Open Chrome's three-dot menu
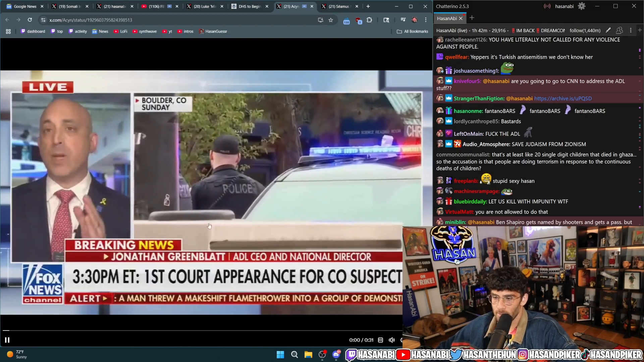Image resolution: width=644 pixels, height=362 pixels. click(426, 20)
